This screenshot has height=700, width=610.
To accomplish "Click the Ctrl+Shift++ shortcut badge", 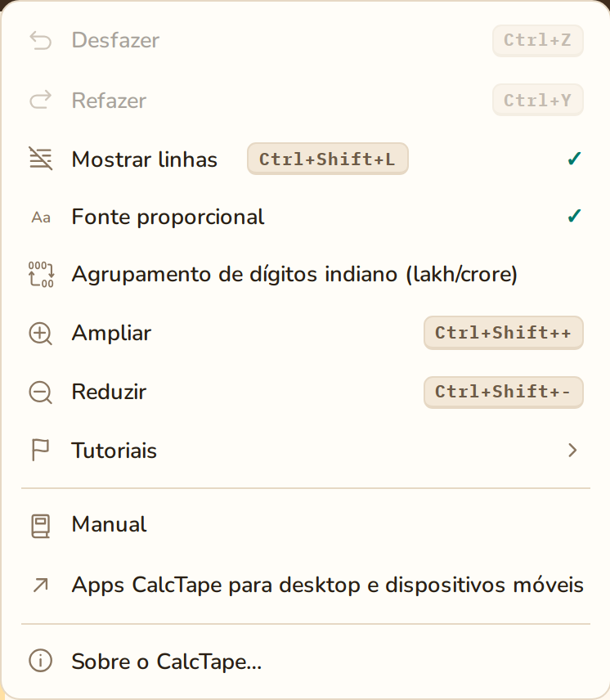I will coord(504,333).
